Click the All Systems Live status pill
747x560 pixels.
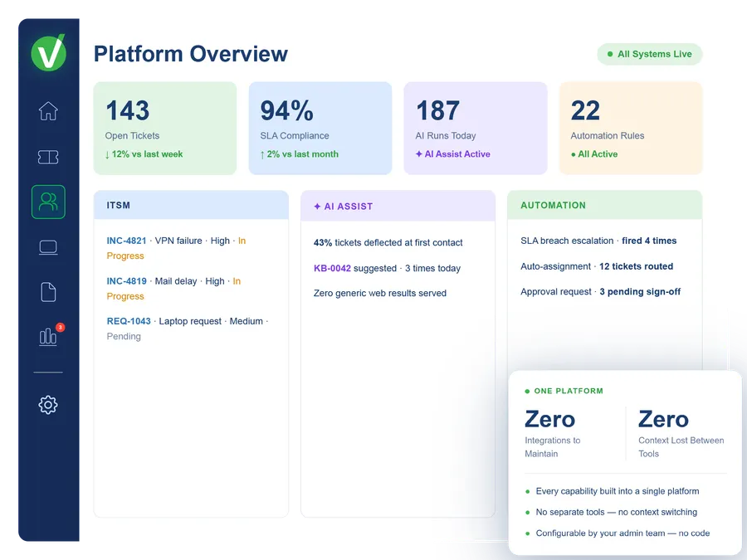(x=650, y=54)
